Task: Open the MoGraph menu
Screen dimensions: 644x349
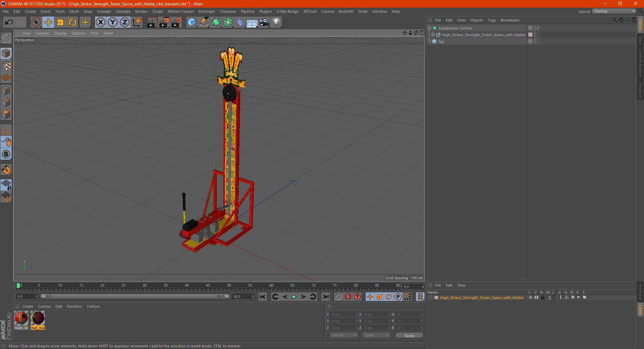Action: [207, 11]
